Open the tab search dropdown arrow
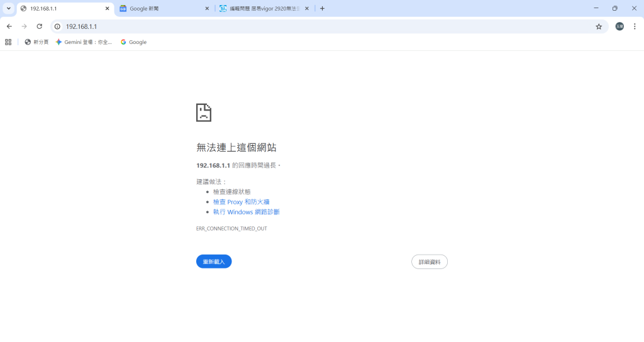644x342 pixels. 9,8
